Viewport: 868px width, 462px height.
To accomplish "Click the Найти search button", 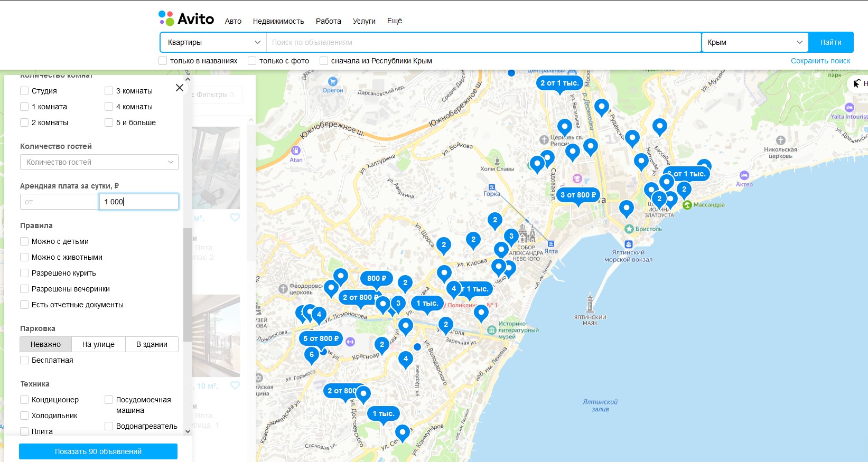I will tap(831, 42).
